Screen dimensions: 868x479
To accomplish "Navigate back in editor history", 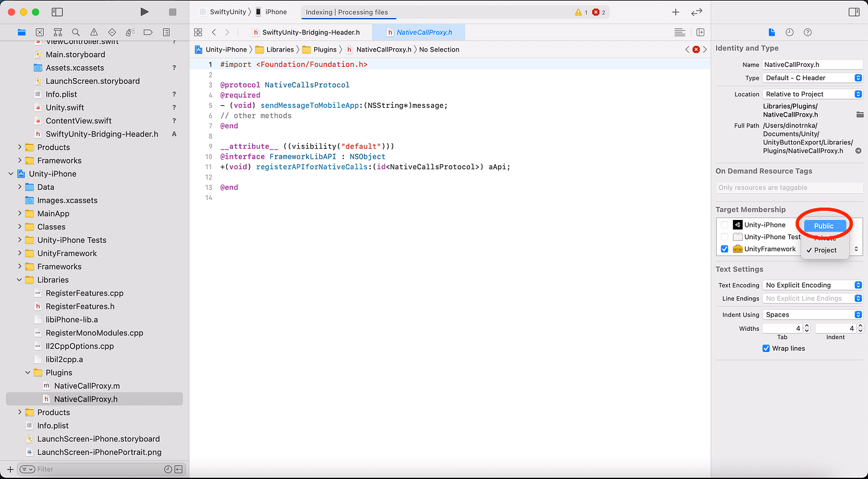I will coord(214,32).
